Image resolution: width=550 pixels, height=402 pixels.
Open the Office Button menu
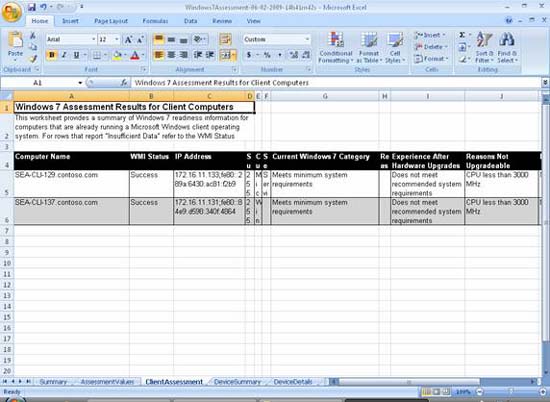pos(11,12)
